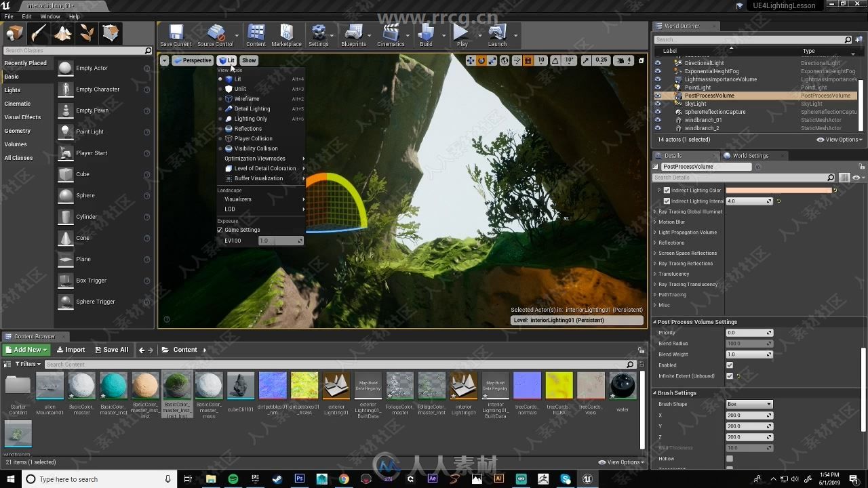Adjust camera speed icon in viewport
The height and width of the screenshot is (488, 868).
coord(620,60)
